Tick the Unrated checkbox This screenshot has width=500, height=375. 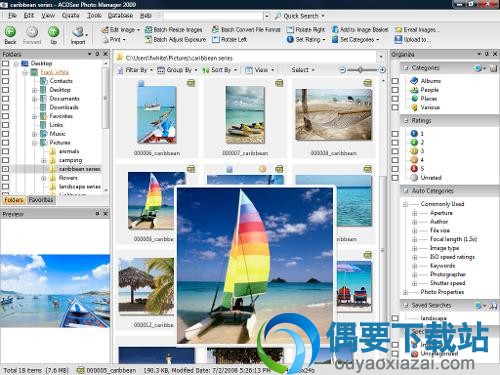(395, 178)
